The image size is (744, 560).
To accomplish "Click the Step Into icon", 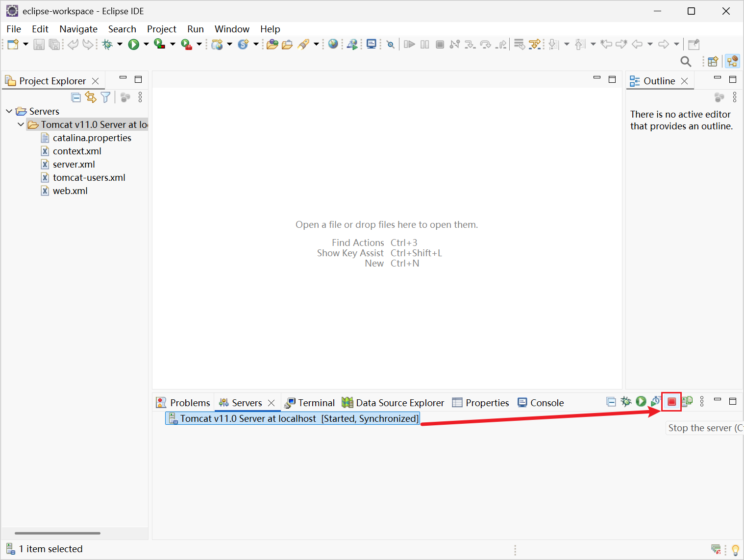I will [x=470, y=45].
